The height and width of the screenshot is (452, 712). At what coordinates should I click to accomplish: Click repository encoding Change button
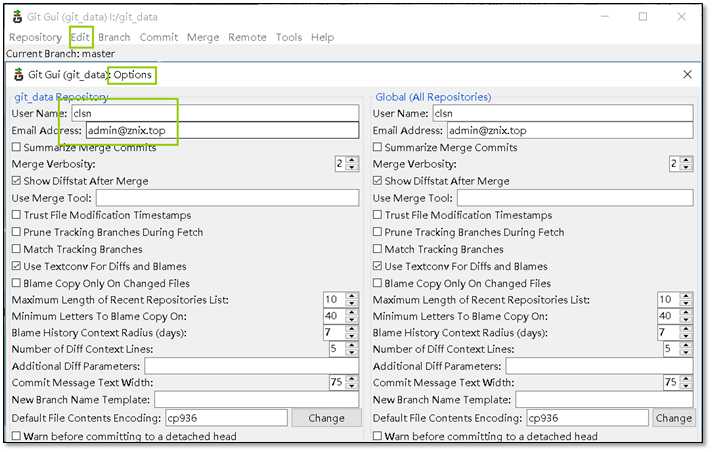click(x=326, y=418)
